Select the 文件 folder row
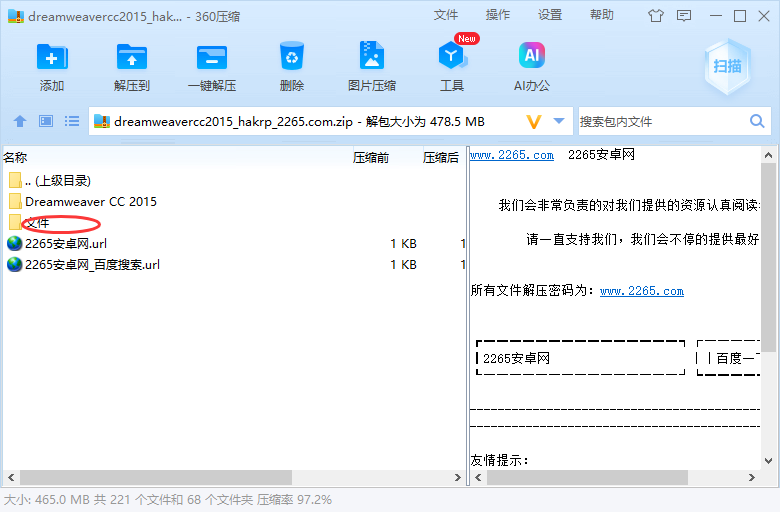The image size is (780, 512). [x=234, y=223]
